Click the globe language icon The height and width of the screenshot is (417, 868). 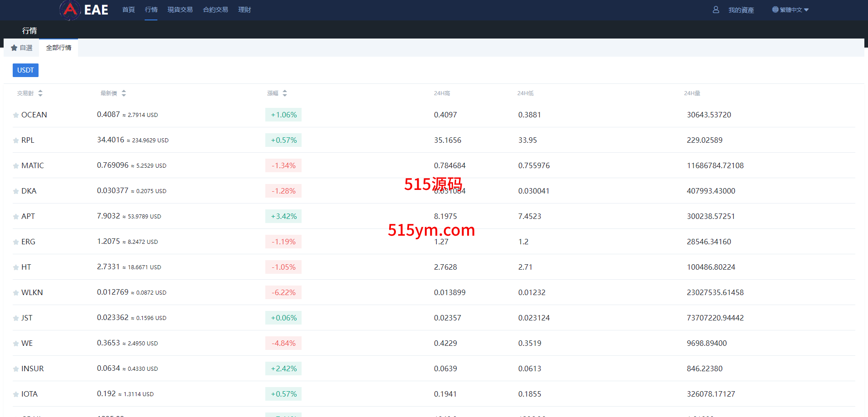[775, 10]
